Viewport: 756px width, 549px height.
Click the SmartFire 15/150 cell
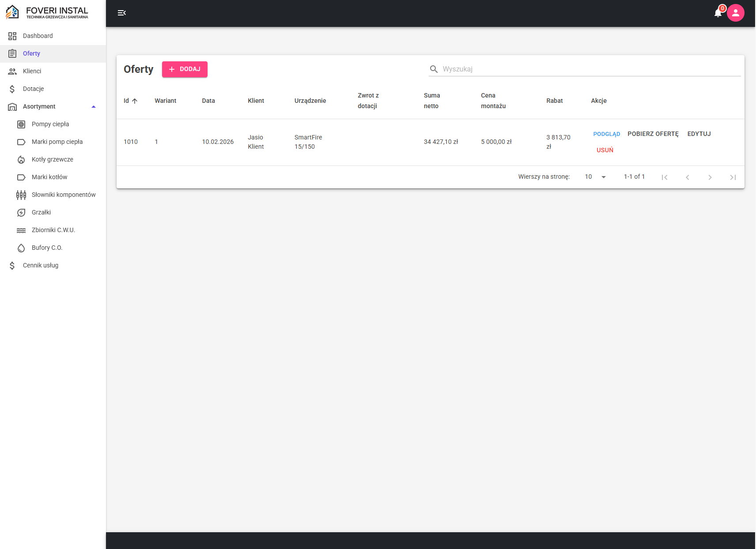(308, 142)
